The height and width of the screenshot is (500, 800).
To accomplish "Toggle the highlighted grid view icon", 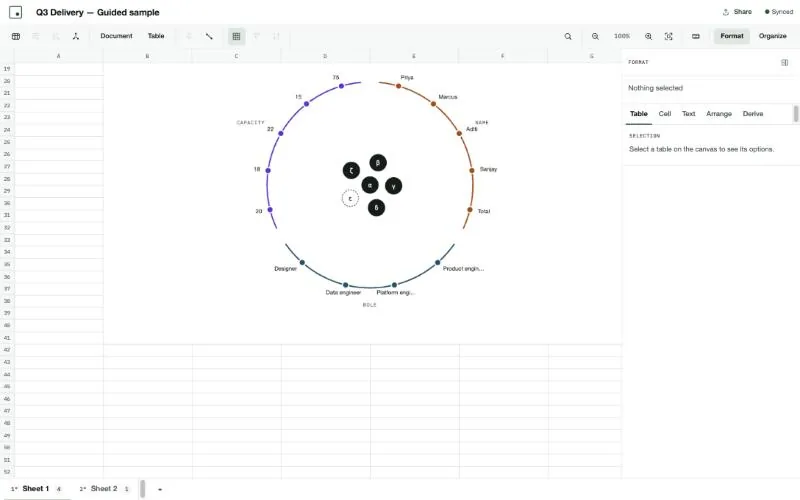I will 236,36.
